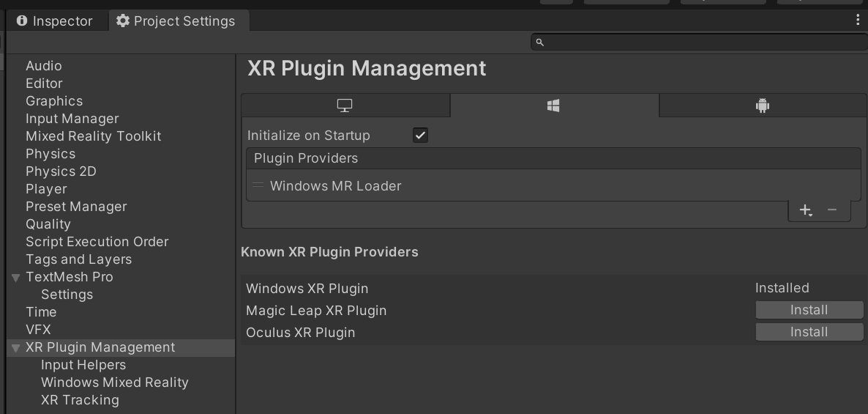The height and width of the screenshot is (414, 868).
Task: Add a plugin provider with plus icon
Action: tap(806, 210)
